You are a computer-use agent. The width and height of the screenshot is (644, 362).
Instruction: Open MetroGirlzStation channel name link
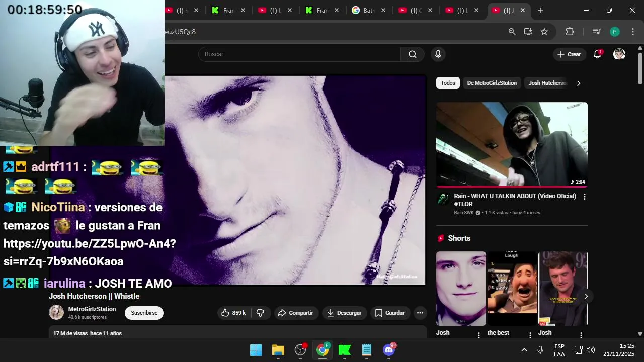point(92,309)
